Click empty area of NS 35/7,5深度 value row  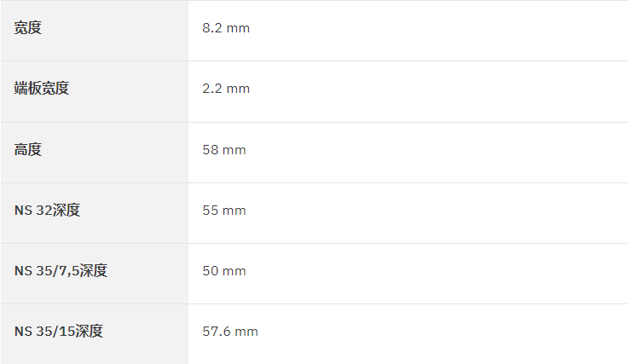[x=439, y=274]
